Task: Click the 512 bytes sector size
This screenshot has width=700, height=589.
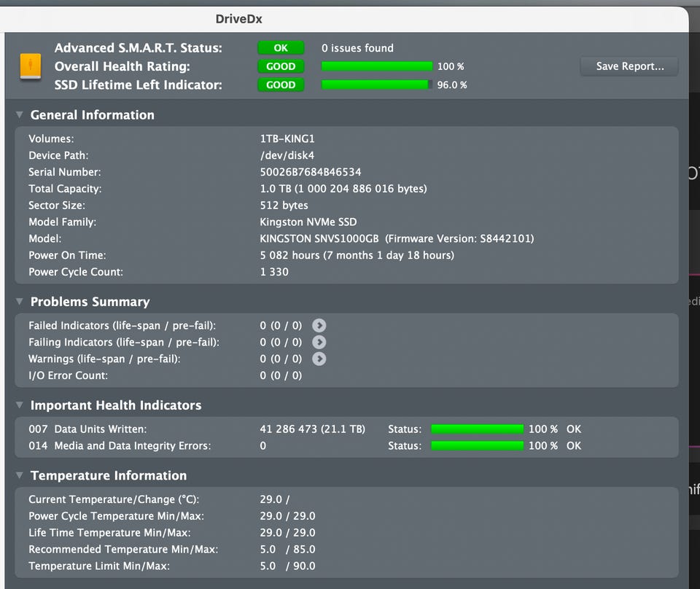Action: (284, 206)
